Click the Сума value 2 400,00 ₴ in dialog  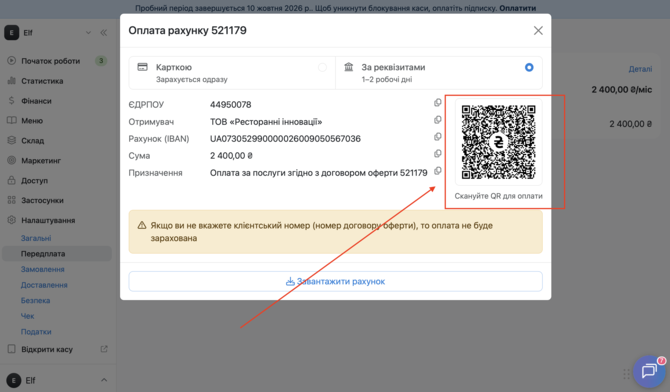coord(231,156)
